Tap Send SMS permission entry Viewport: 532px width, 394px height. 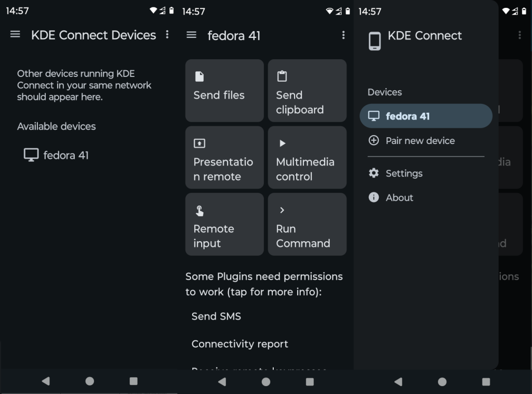(x=216, y=316)
